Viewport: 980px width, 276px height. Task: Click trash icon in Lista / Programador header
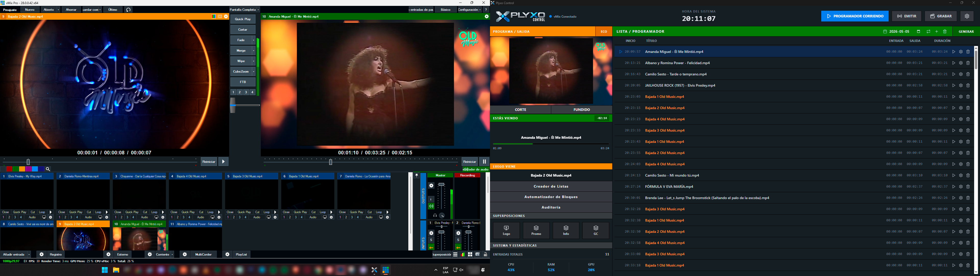click(x=945, y=32)
